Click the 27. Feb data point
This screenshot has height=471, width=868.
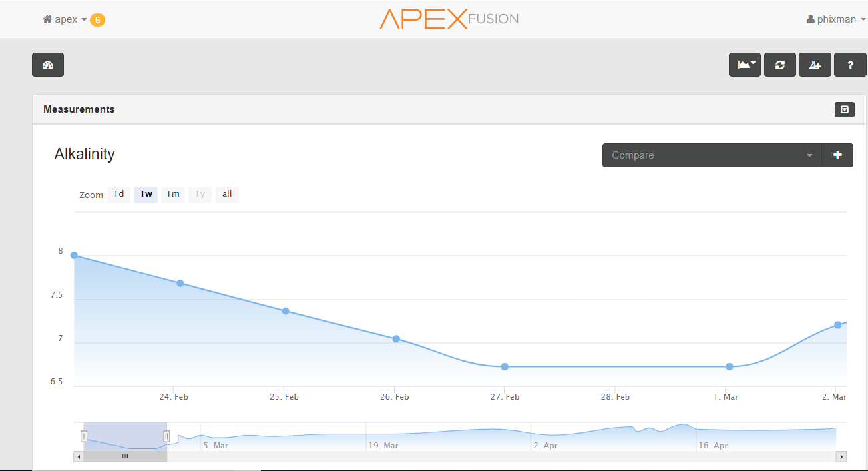[x=505, y=367]
